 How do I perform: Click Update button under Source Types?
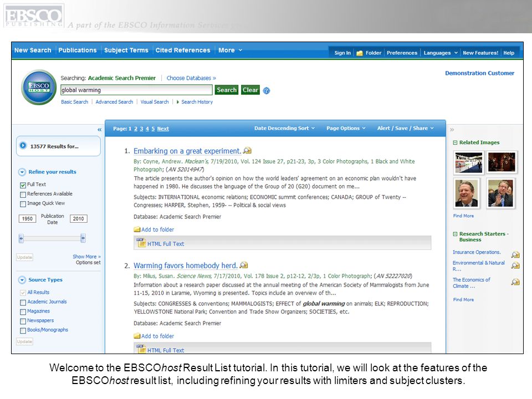24,342
